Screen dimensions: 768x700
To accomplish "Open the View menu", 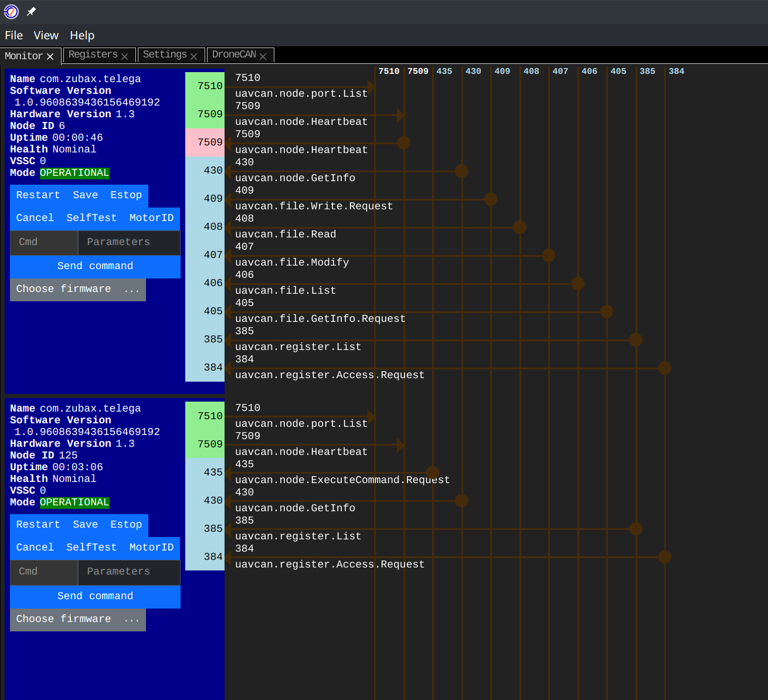I will (x=46, y=35).
